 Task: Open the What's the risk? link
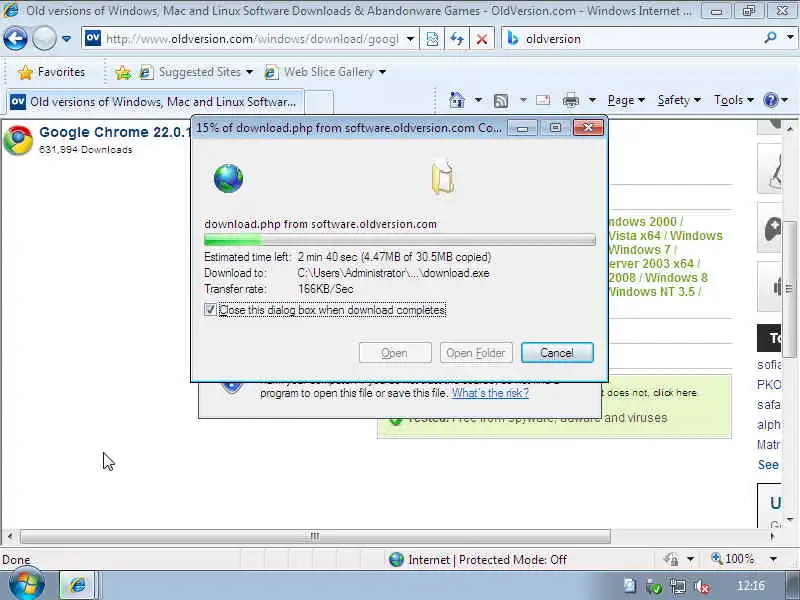[490, 393]
